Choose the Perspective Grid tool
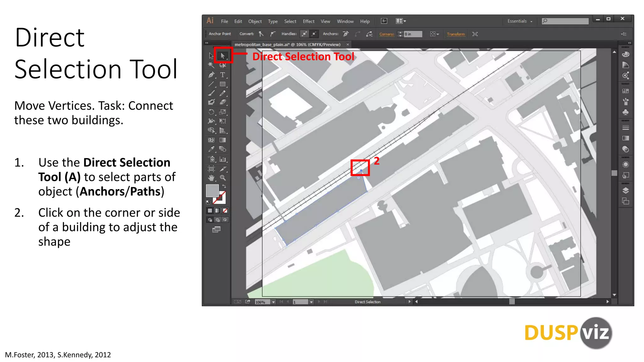The width and height of the screenshot is (644, 362). (x=223, y=130)
